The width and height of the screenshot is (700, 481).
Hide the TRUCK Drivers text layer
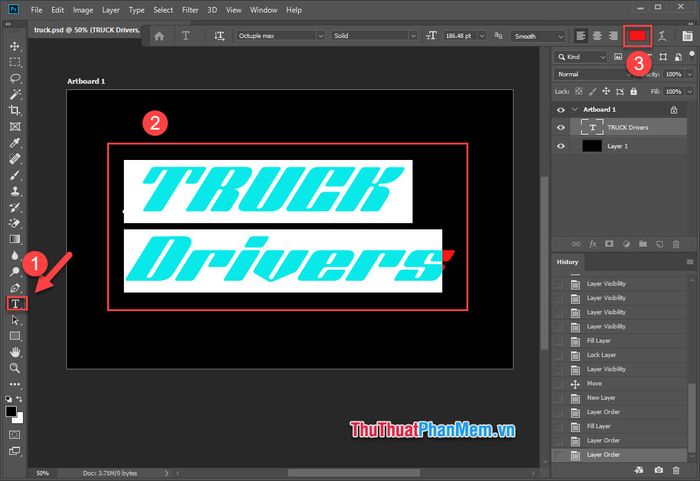[561, 127]
